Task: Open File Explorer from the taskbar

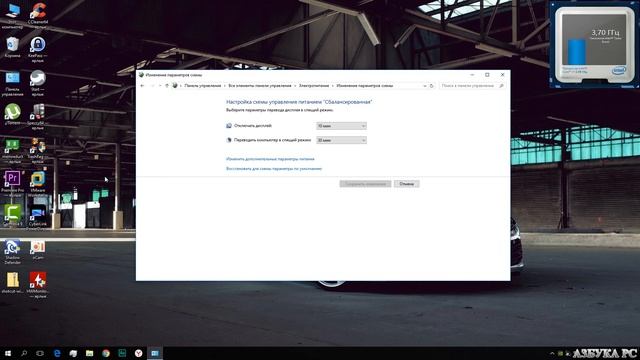Action: click(89, 353)
